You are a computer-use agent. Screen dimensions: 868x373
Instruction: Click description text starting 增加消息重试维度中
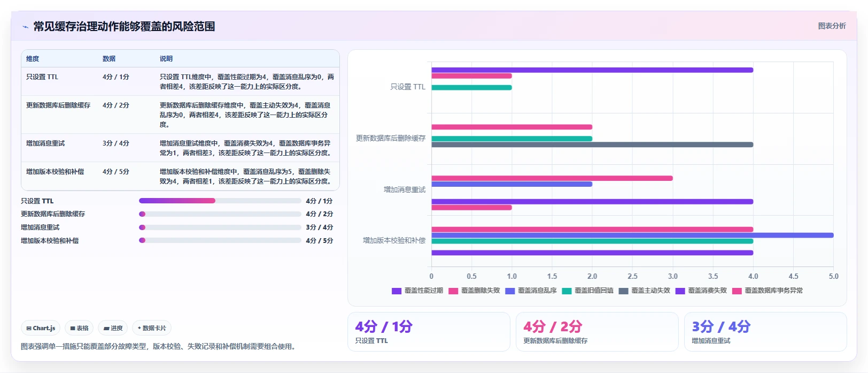point(247,148)
